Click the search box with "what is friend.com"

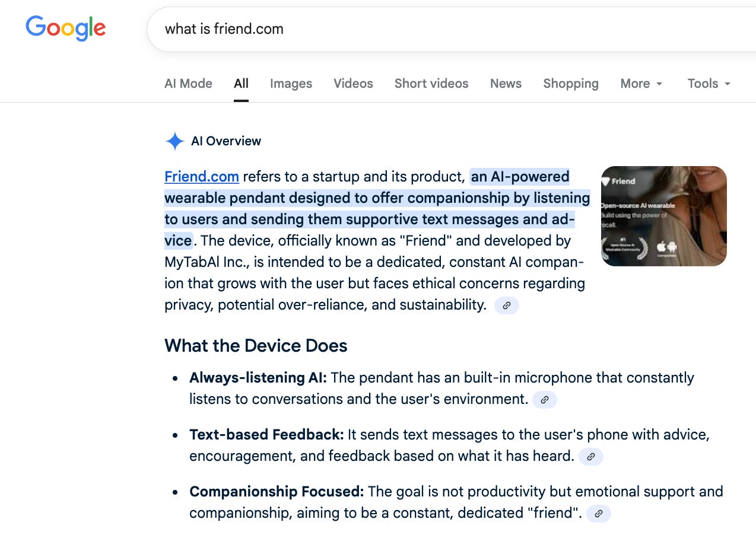coord(415,29)
